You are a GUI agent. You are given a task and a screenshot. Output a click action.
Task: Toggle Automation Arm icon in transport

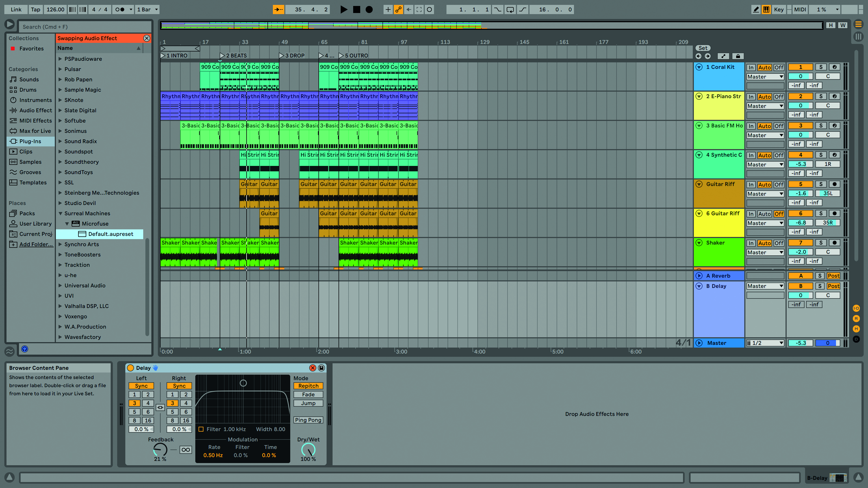(398, 9)
